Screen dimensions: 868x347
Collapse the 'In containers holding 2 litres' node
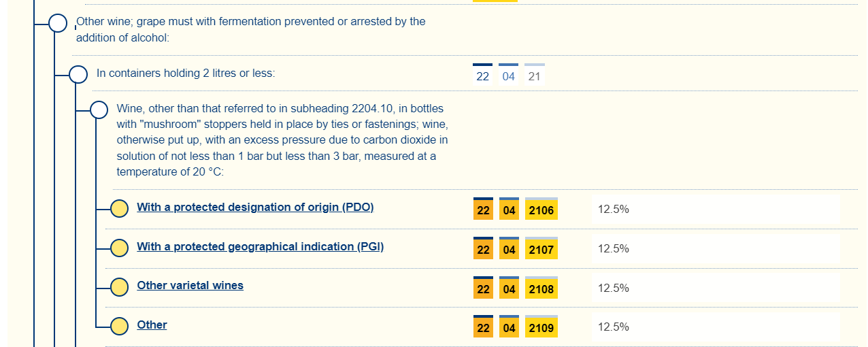[78, 74]
